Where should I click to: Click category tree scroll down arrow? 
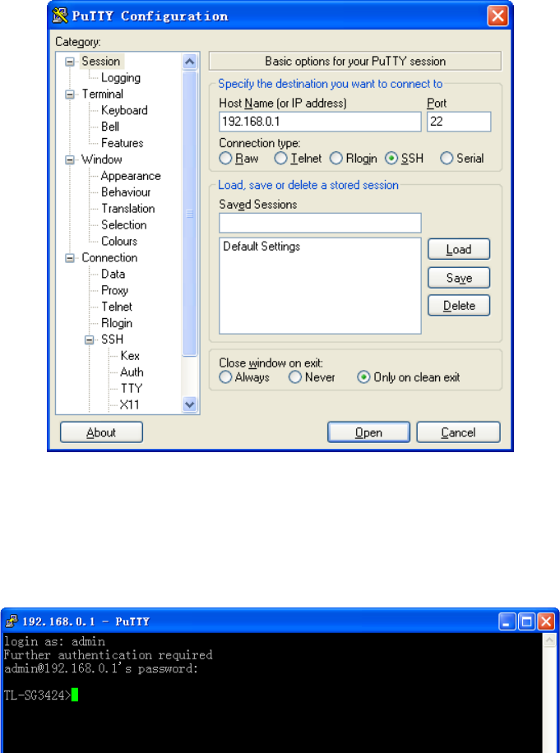point(190,404)
